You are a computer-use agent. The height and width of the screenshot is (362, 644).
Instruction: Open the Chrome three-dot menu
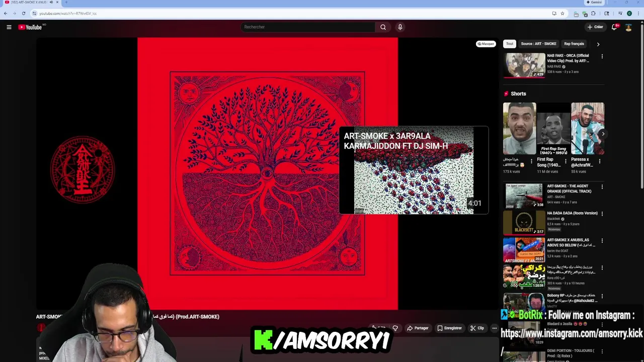coord(638,14)
